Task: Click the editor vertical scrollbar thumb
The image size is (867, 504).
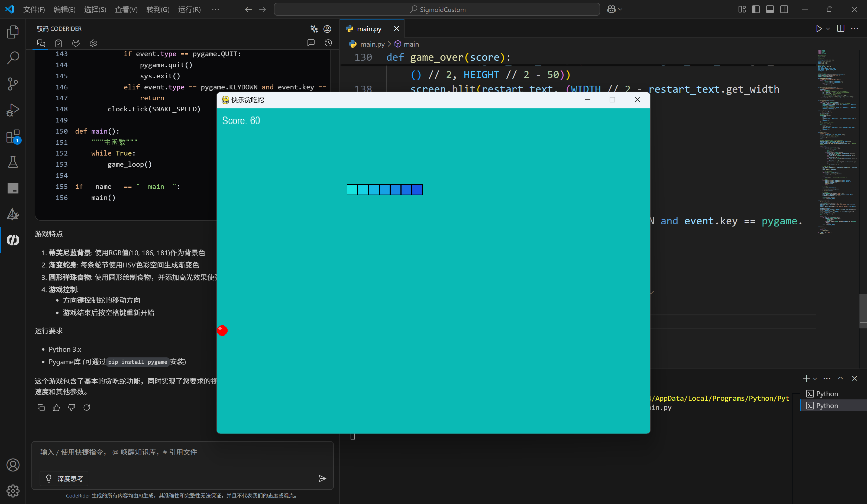Action: (x=863, y=311)
